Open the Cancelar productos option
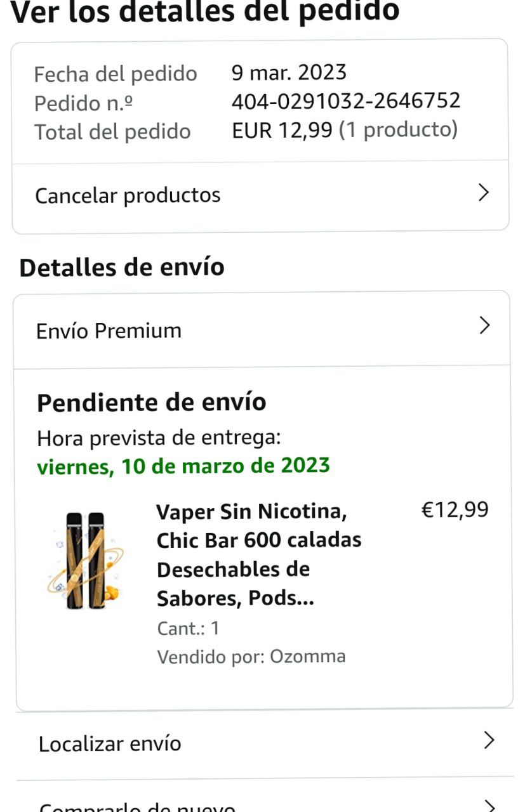The image size is (525, 812). 260,195
